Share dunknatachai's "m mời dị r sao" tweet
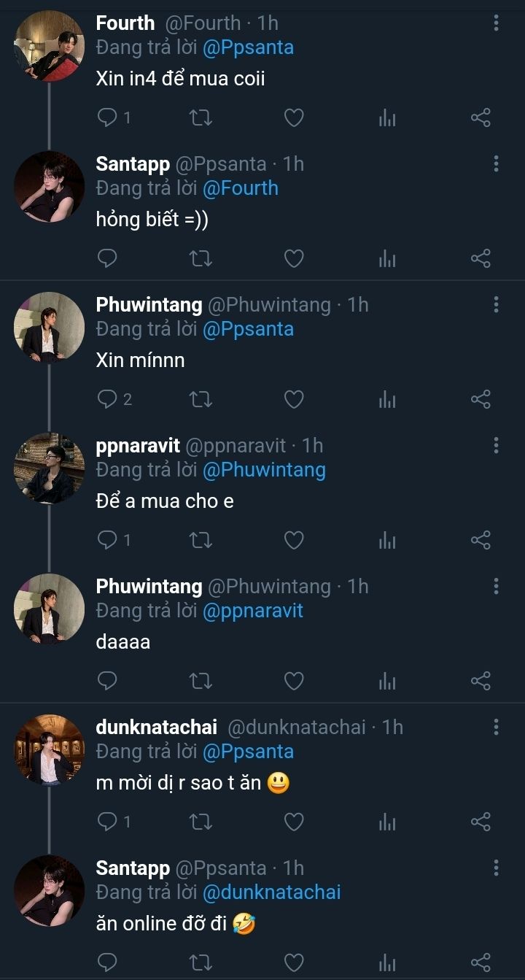Viewport: 525px width, 980px height. pyautogui.click(x=481, y=822)
